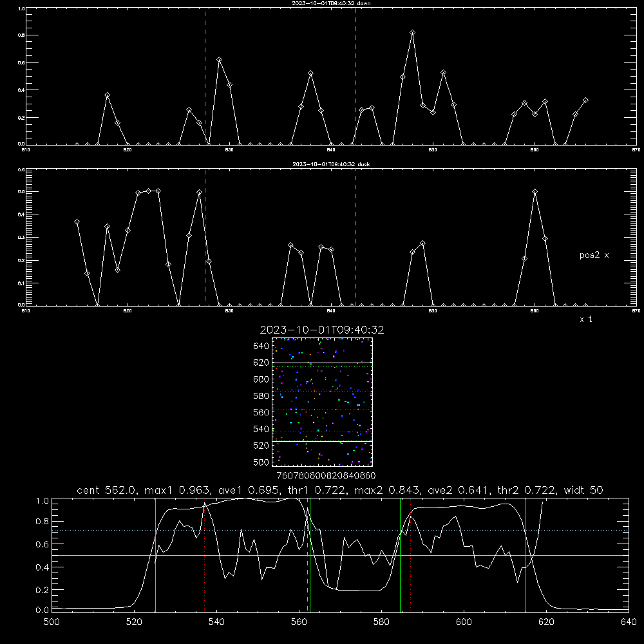This screenshot has width=644, height=644.
Task: Click the orange dashed center line in bottom plot
Action: [x=307, y=555]
